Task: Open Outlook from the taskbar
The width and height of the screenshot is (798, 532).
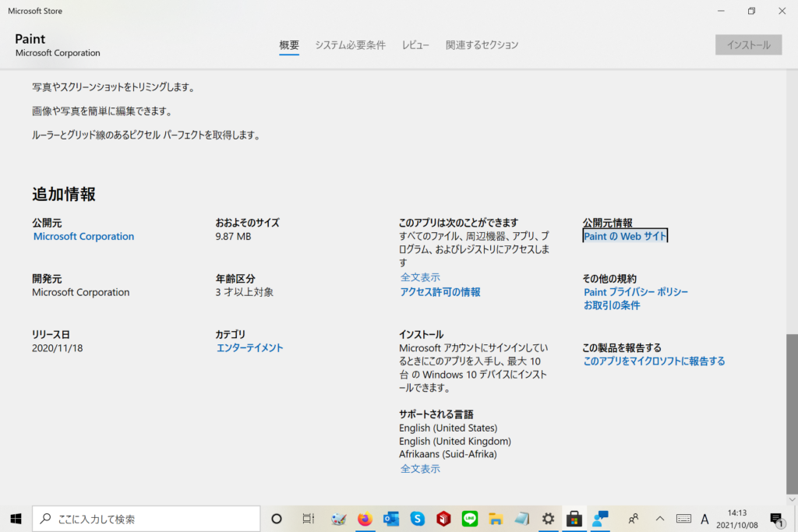Action: tap(391, 519)
